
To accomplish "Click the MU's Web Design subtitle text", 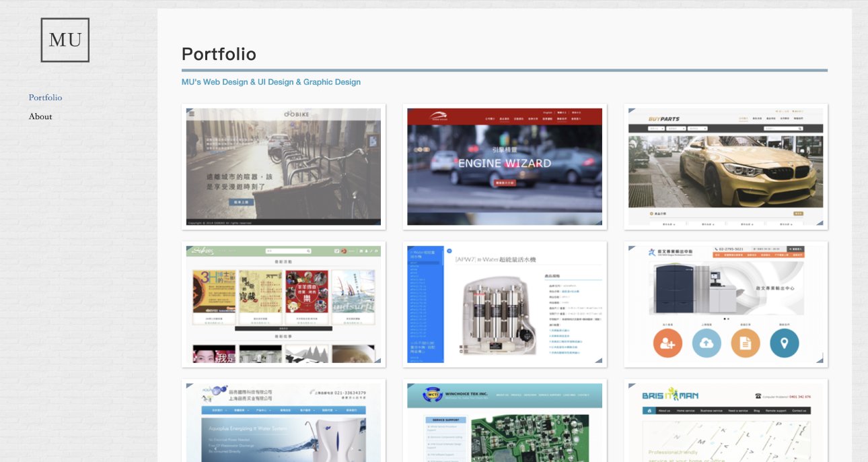I will tap(270, 82).
